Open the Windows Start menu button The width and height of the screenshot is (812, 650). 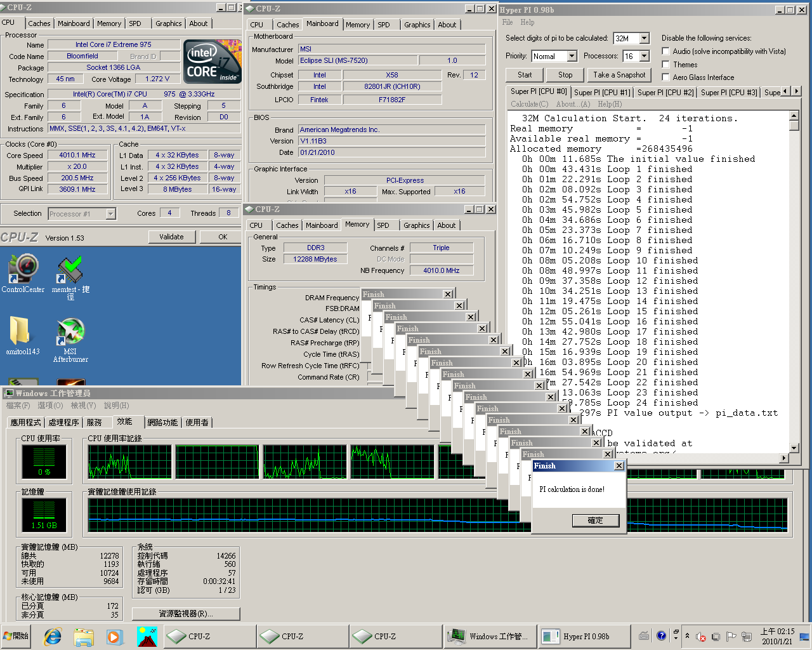point(16,636)
